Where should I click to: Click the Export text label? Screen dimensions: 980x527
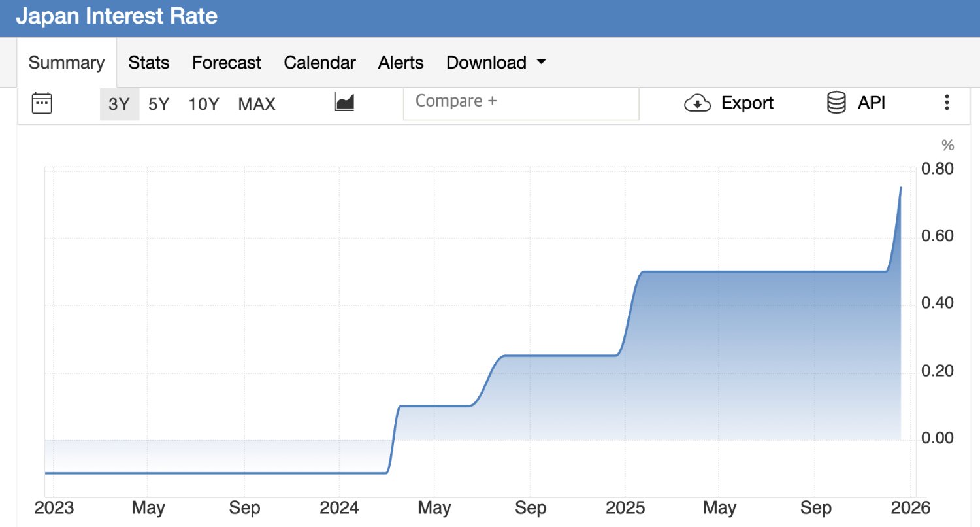pyautogui.click(x=747, y=103)
